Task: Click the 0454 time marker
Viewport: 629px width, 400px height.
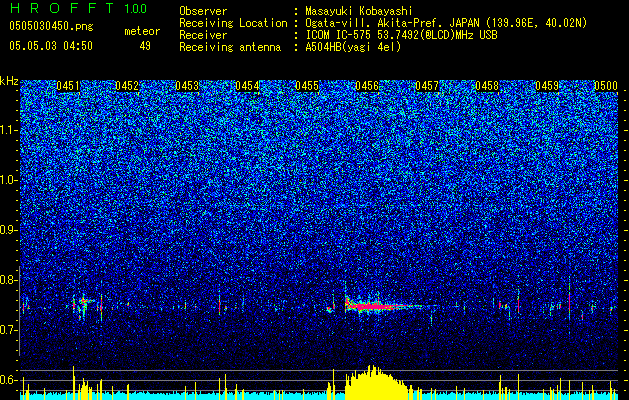Action: tap(247, 86)
